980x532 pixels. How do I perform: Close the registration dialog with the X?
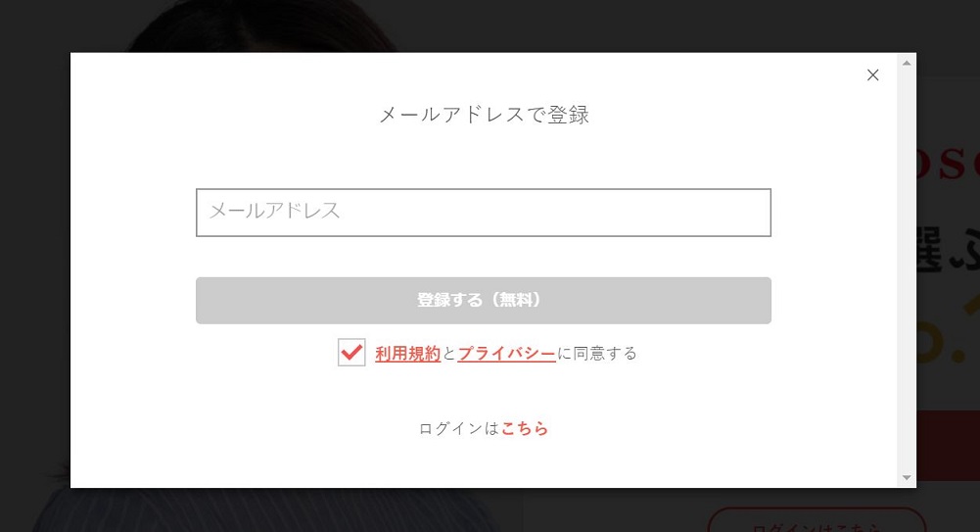click(x=872, y=75)
